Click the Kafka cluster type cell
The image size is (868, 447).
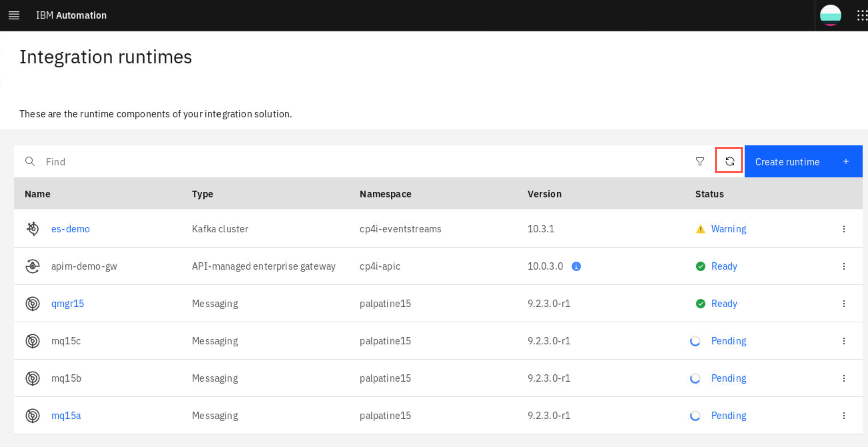click(220, 229)
